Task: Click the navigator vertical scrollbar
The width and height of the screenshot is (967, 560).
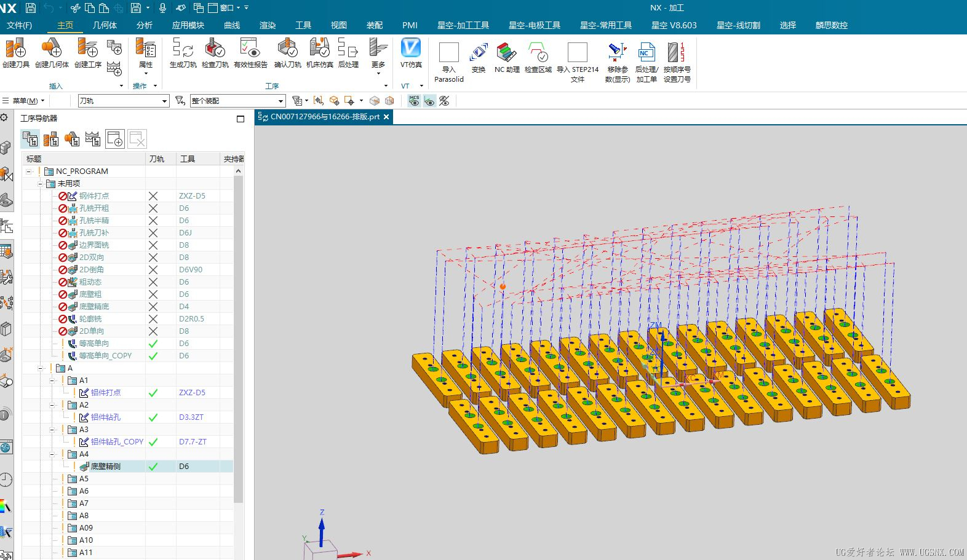Action: pyautogui.click(x=239, y=338)
